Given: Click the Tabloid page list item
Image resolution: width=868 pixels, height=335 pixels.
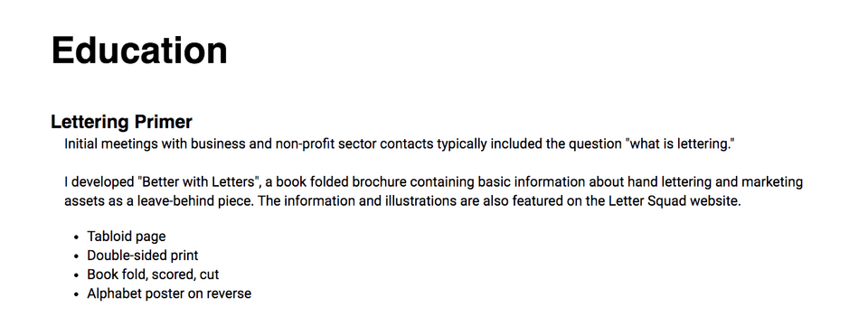Looking at the screenshot, I should click(x=127, y=237).
